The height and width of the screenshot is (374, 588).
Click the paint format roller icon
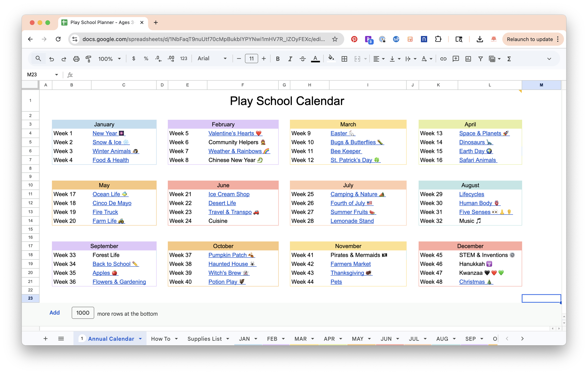[88, 59]
